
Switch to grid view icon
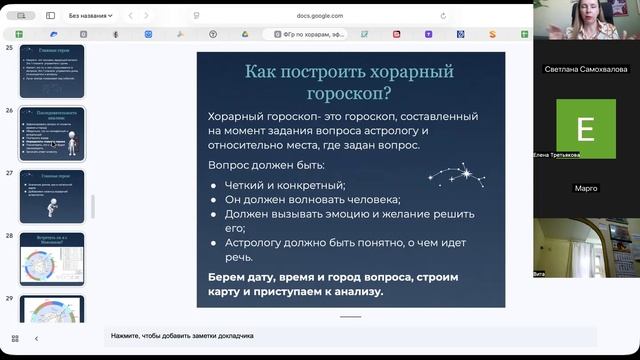(x=15, y=338)
